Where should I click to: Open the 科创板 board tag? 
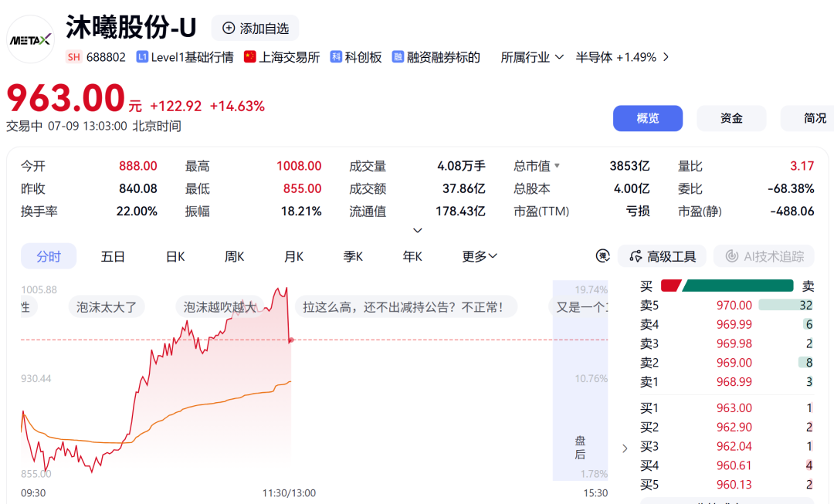click(x=356, y=57)
